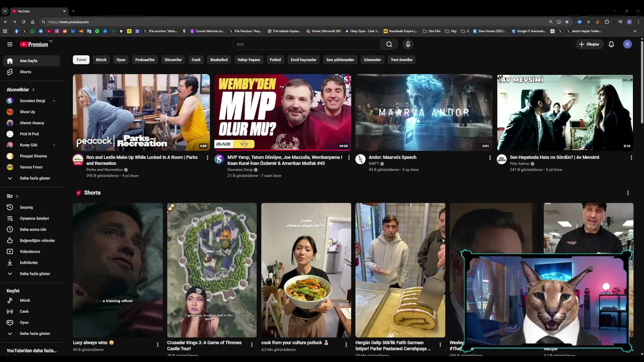The image size is (644, 362).
Task: Open MVP Yarışı video title
Action: [285, 160]
